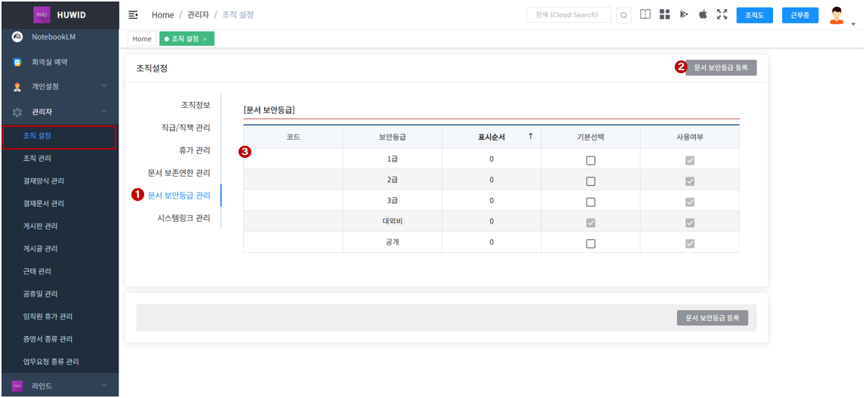Open NotebookLM from the sidebar

53,37
